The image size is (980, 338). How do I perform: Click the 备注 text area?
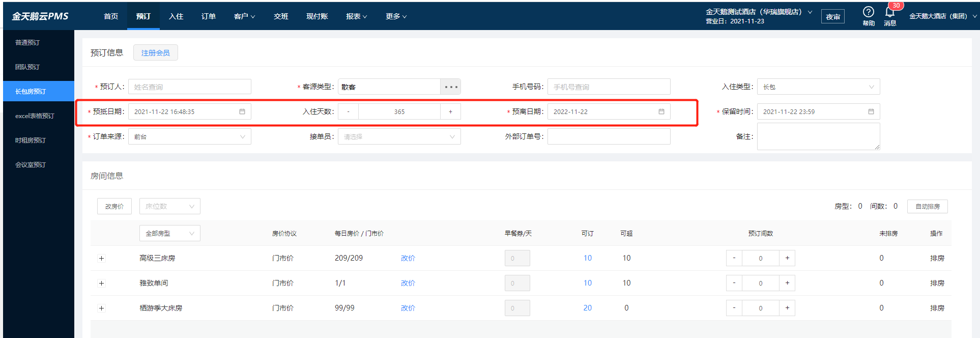click(x=818, y=136)
